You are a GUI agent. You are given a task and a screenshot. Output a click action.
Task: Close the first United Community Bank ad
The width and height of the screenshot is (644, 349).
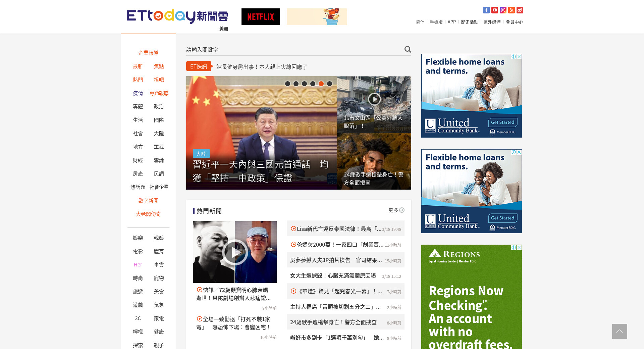point(519,57)
